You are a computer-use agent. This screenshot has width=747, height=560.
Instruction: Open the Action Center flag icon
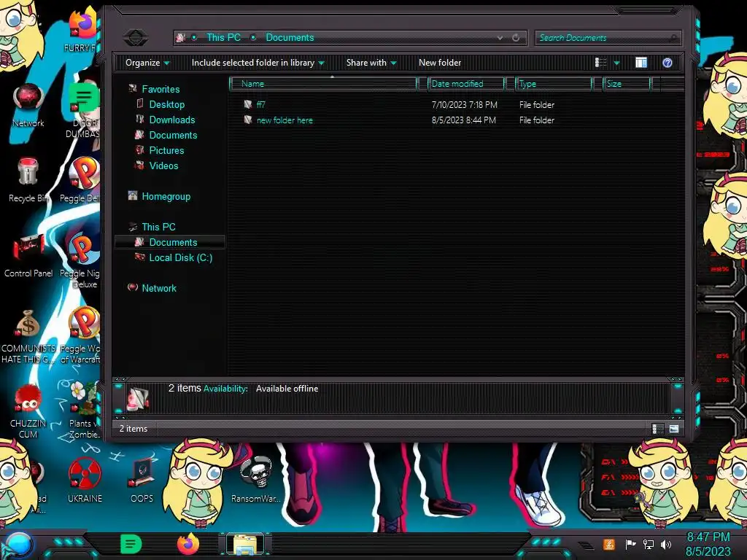tap(630, 544)
